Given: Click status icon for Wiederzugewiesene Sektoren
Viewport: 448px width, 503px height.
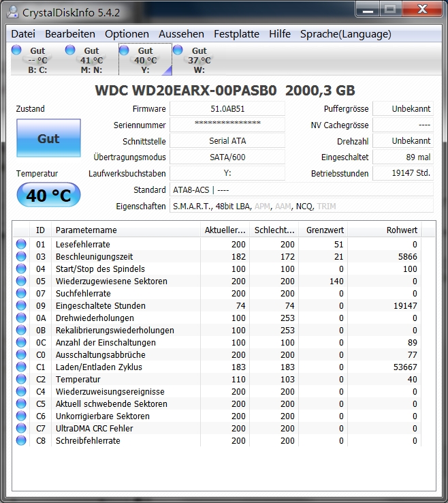Looking at the screenshot, I should (21, 281).
